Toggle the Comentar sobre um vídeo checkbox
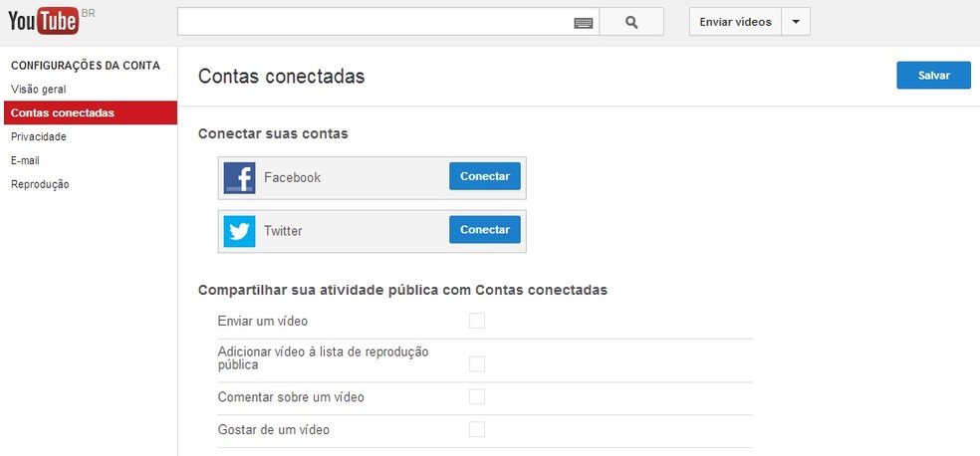The width and height of the screenshot is (980, 456). [477, 396]
